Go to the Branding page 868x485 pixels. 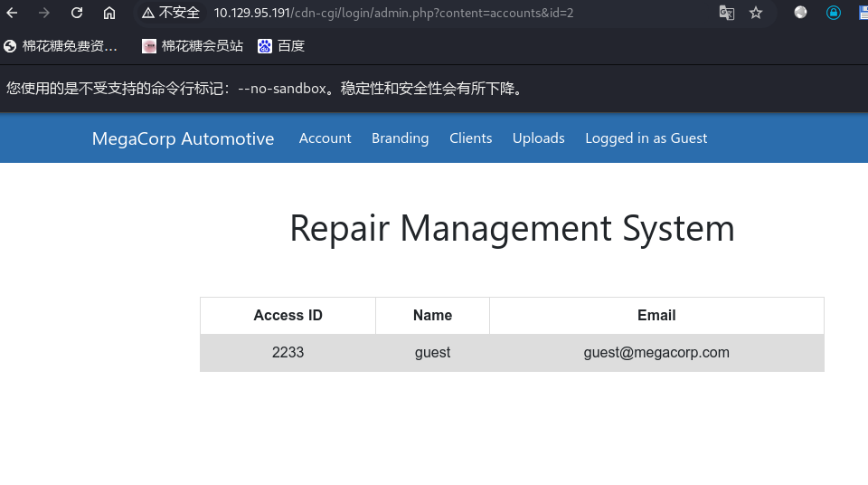pyautogui.click(x=400, y=138)
